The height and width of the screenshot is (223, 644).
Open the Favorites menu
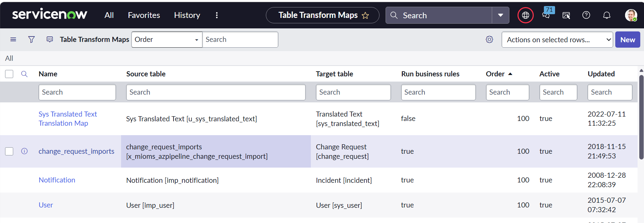144,15
